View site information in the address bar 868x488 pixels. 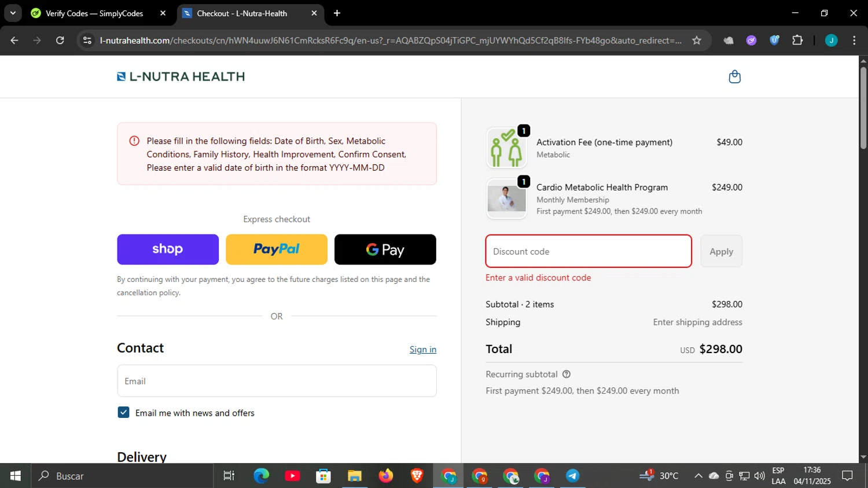coord(87,41)
